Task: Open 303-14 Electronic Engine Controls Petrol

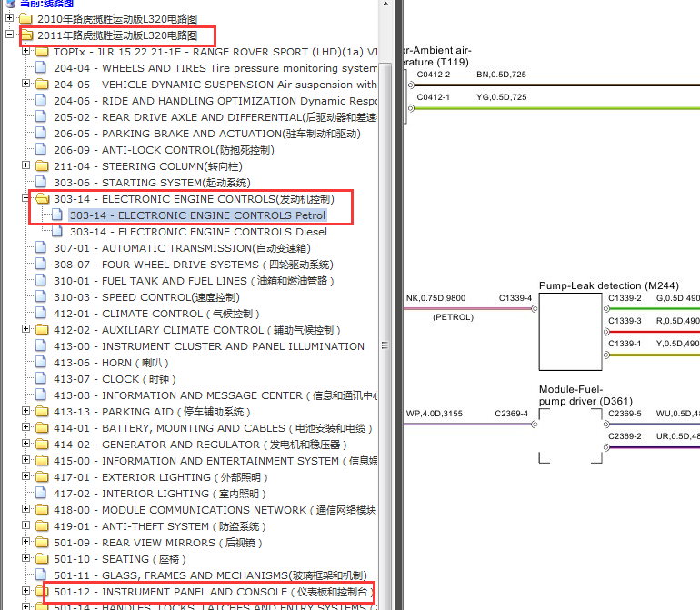Action: (198, 215)
